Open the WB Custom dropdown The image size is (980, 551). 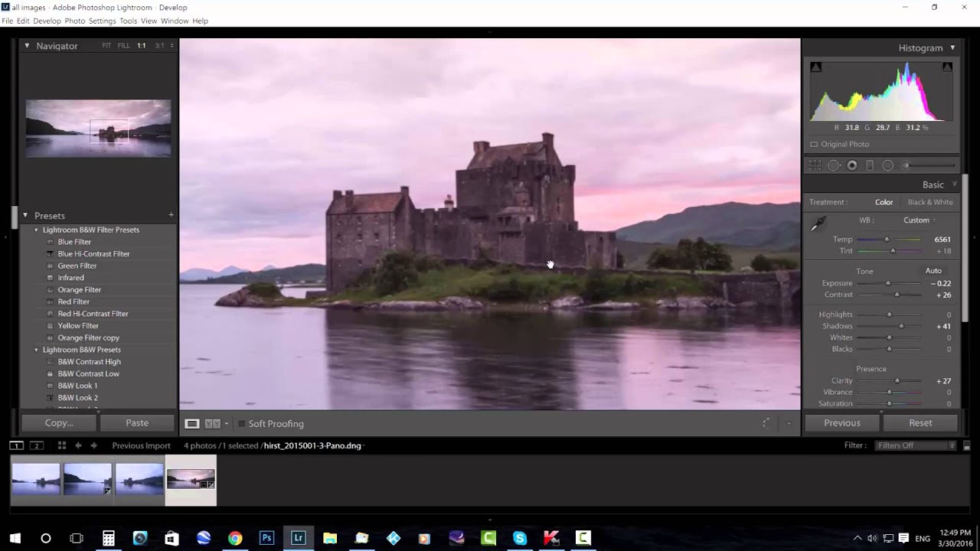(x=919, y=220)
